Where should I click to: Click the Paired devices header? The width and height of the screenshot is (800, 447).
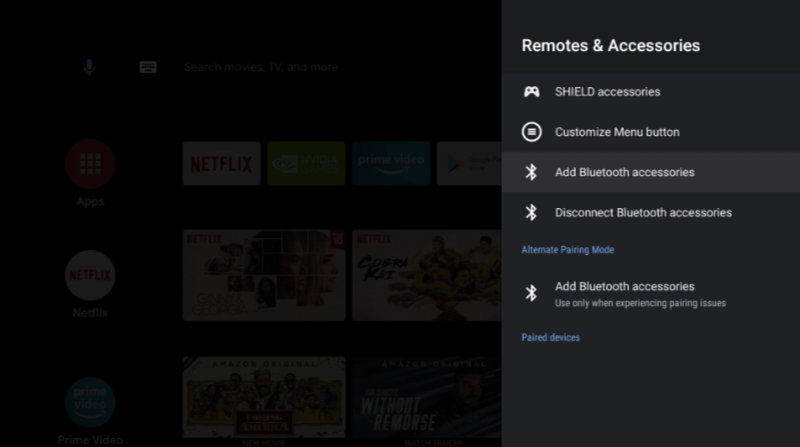551,337
